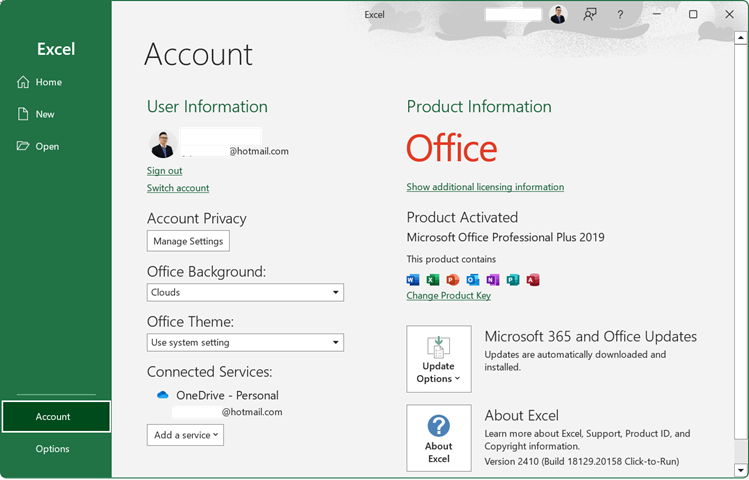Click the Access icon under product contains
This screenshot has height=480, width=749.
533,280
